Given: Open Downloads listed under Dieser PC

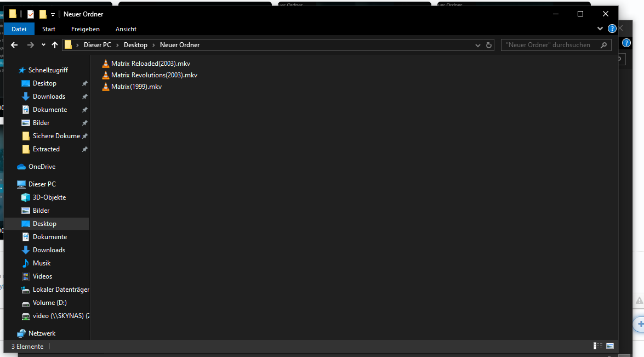Looking at the screenshot, I should [x=49, y=250].
